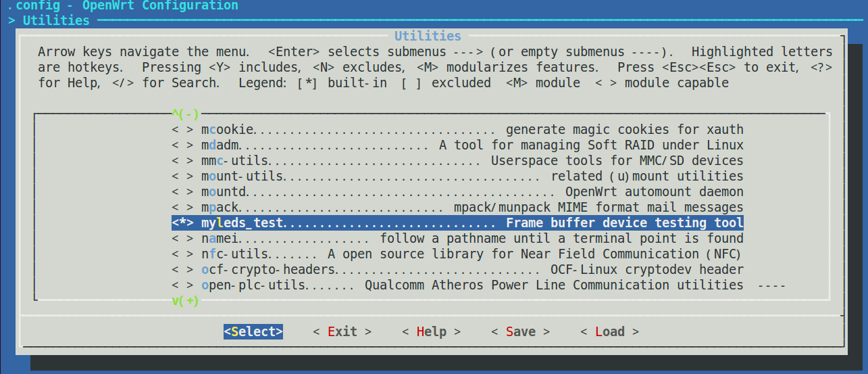Screen dimensions: 868x374
Task: Click description 'OCF-Linux cryptodev header'
Action: [647, 269]
